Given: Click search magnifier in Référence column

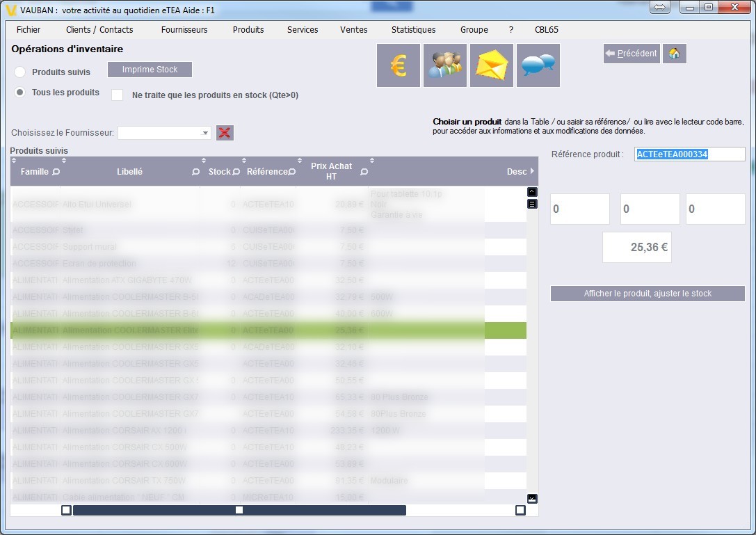Looking at the screenshot, I should (291, 172).
